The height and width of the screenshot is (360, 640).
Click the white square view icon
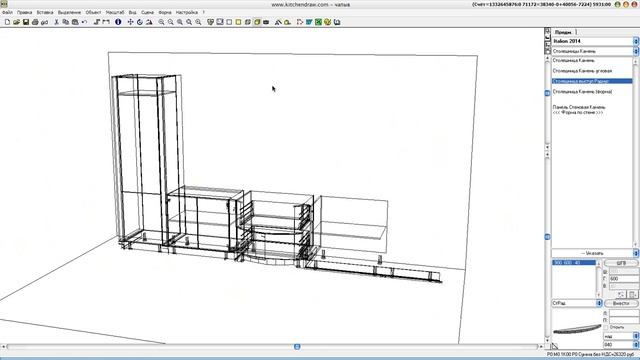229,22
